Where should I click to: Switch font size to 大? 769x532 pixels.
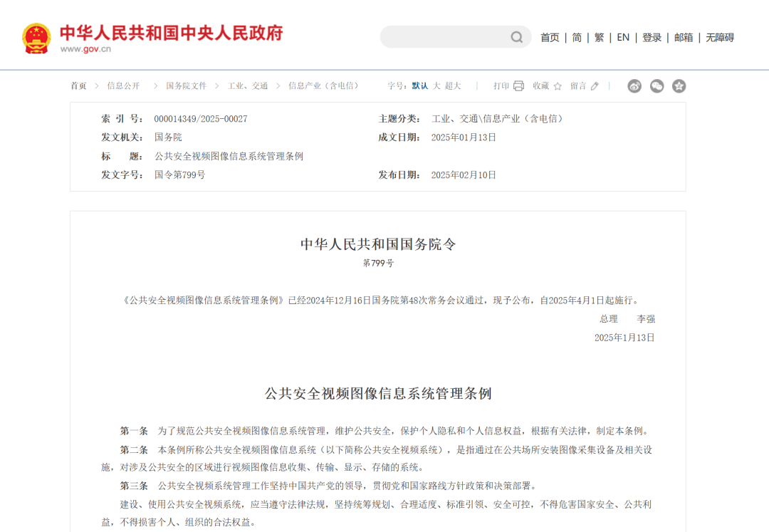[434, 85]
